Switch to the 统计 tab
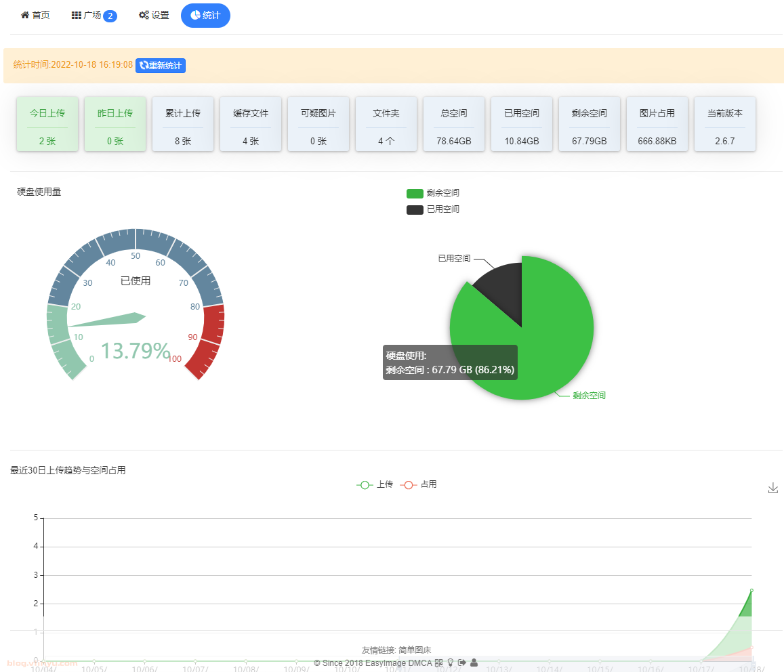Image resolution: width=784 pixels, height=672 pixels. pos(205,15)
